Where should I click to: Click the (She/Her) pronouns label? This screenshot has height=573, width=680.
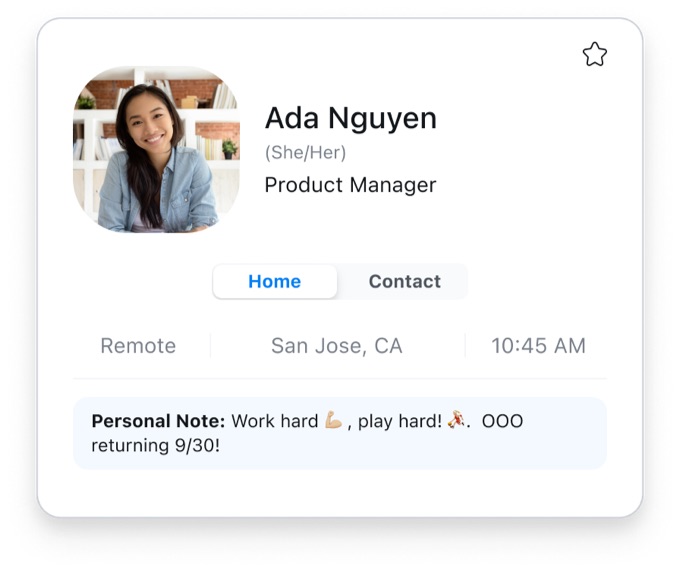(305, 153)
